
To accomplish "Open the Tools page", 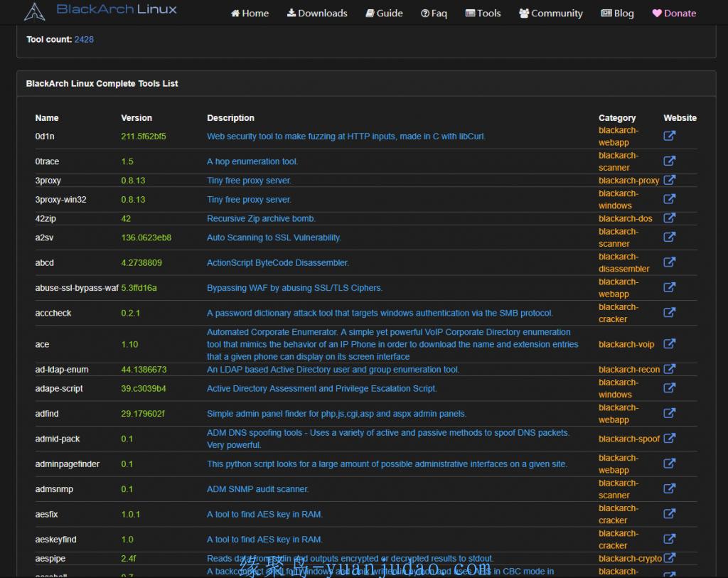I will tap(483, 13).
